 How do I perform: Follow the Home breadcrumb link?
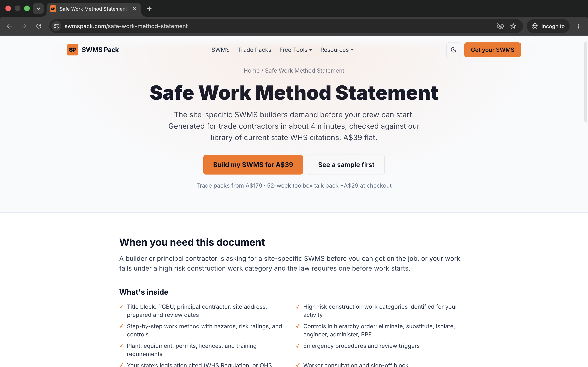click(252, 71)
